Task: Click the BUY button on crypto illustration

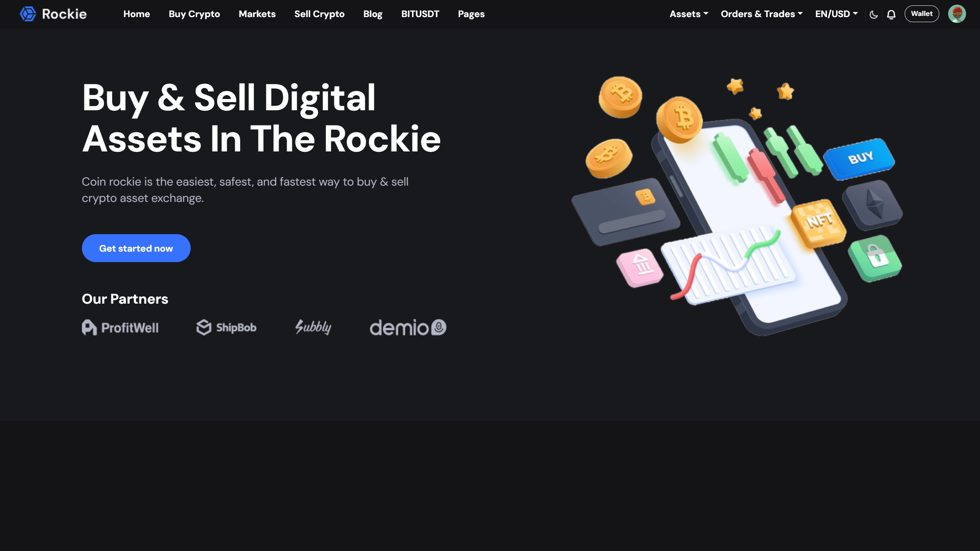Action: point(860,158)
